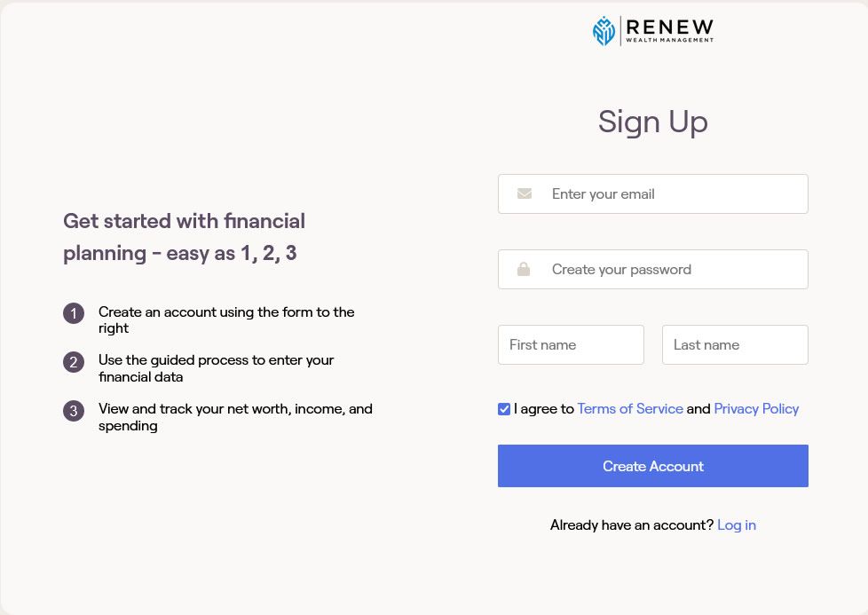Click the step 3 number badge

74,411
